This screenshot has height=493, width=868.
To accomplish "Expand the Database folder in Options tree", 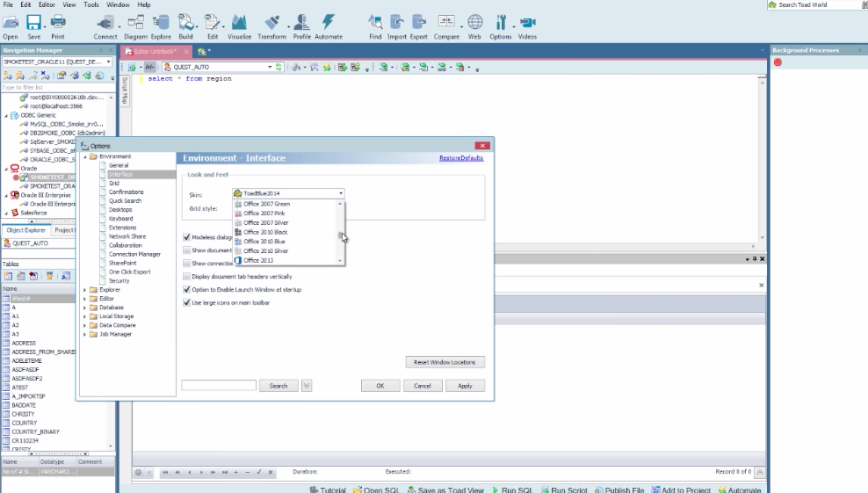I will click(x=85, y=308).
